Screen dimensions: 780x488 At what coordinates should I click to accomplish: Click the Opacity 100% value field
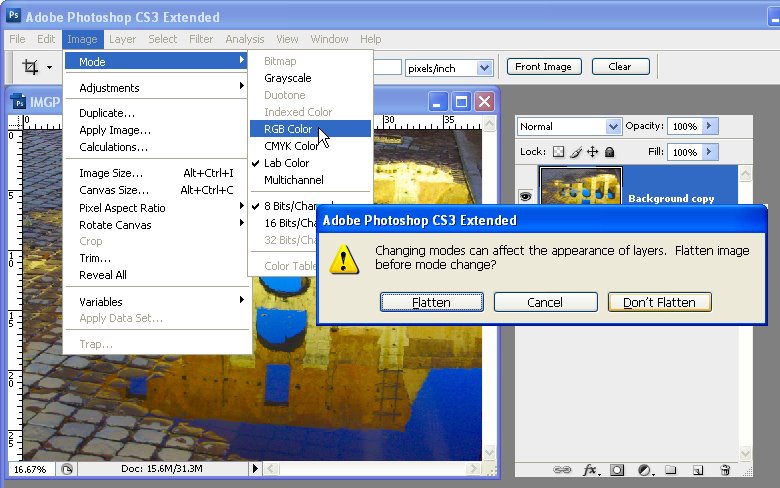(684, 126)
